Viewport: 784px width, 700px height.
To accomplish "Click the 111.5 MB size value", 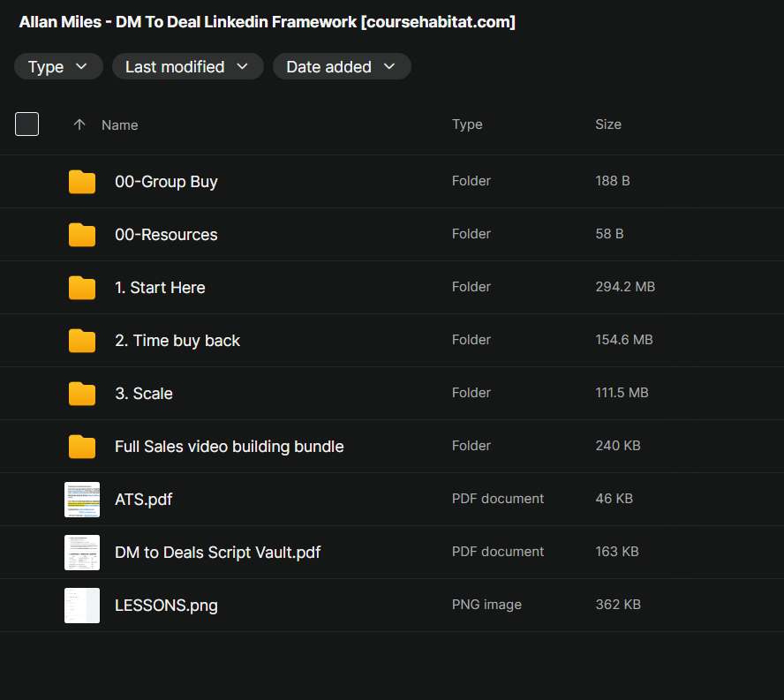I will (622, 393).
